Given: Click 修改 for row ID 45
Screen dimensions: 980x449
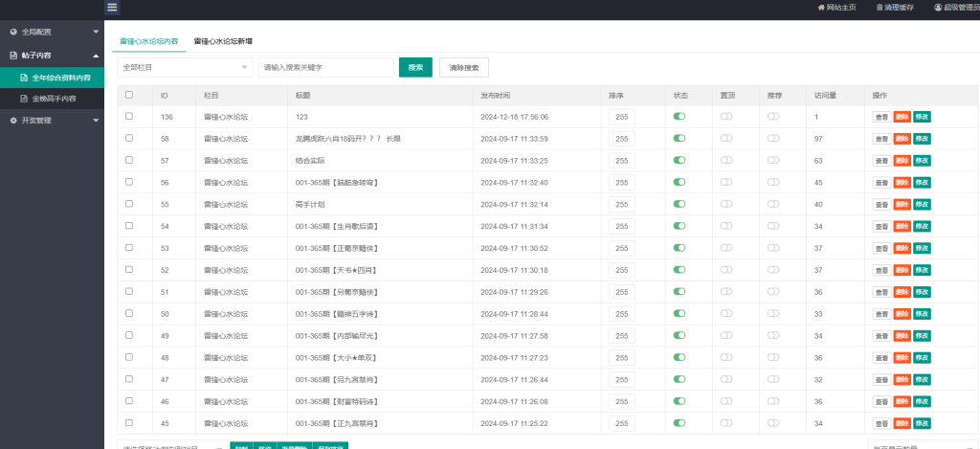Looking at the screenshot, I should tap(922, 423).
